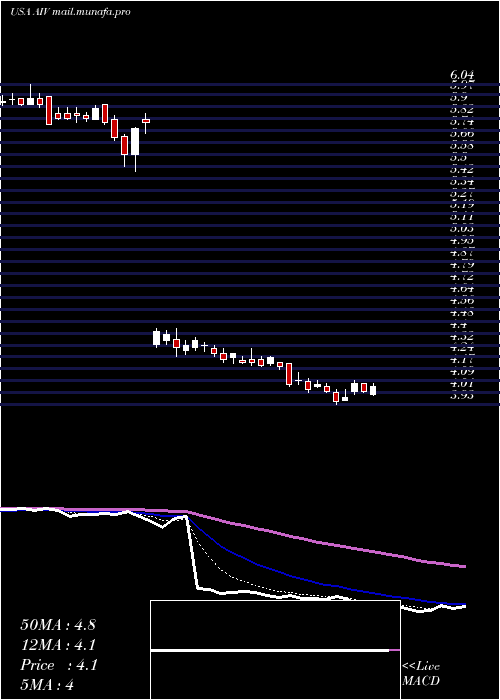Click the Price : 4.1 value
The image size is (500, 700).
click(59, 665)
